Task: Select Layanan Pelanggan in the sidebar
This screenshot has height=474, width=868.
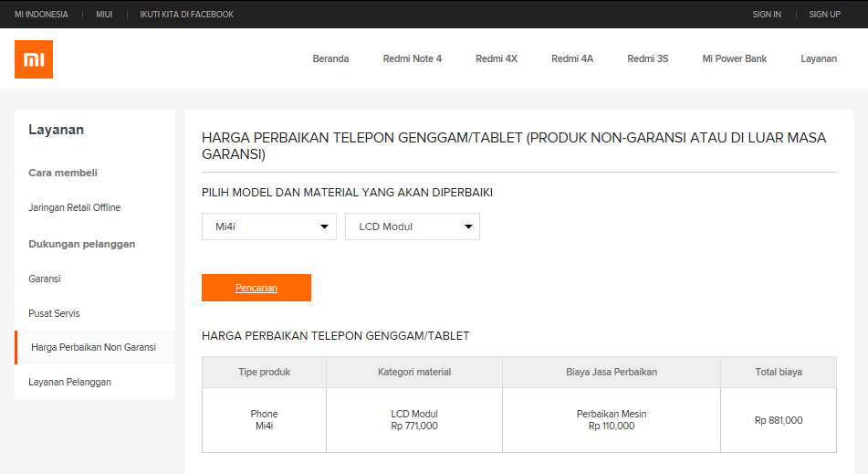Action: [69, 382]
